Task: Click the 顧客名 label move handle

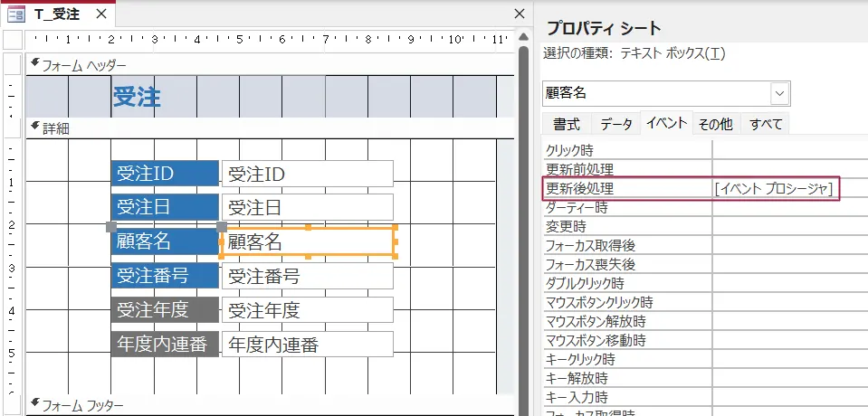Action: tap(112, 226)
